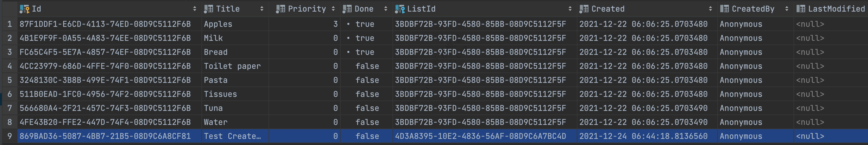Image resolution: width=868 pixels, height=145 pixels.
Task: Click the Done column table icon
Action: pyautogui.click(x=347, y=9)
